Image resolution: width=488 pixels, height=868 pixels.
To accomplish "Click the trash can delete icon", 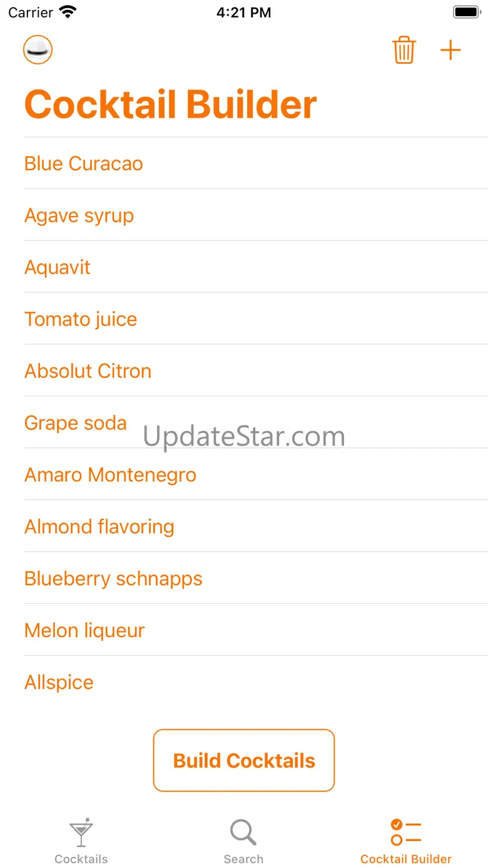I will tap(404, 50).
